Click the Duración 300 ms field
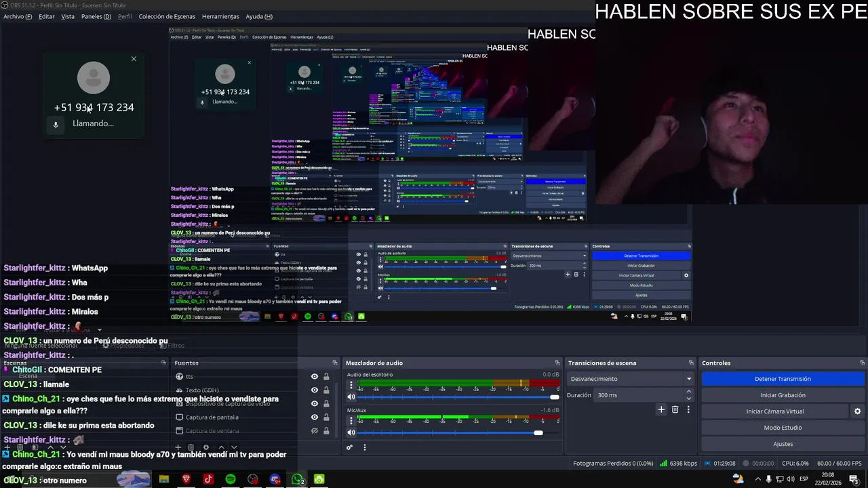The height and width of the screenshot is (488, 868). [x=639, y=395]
